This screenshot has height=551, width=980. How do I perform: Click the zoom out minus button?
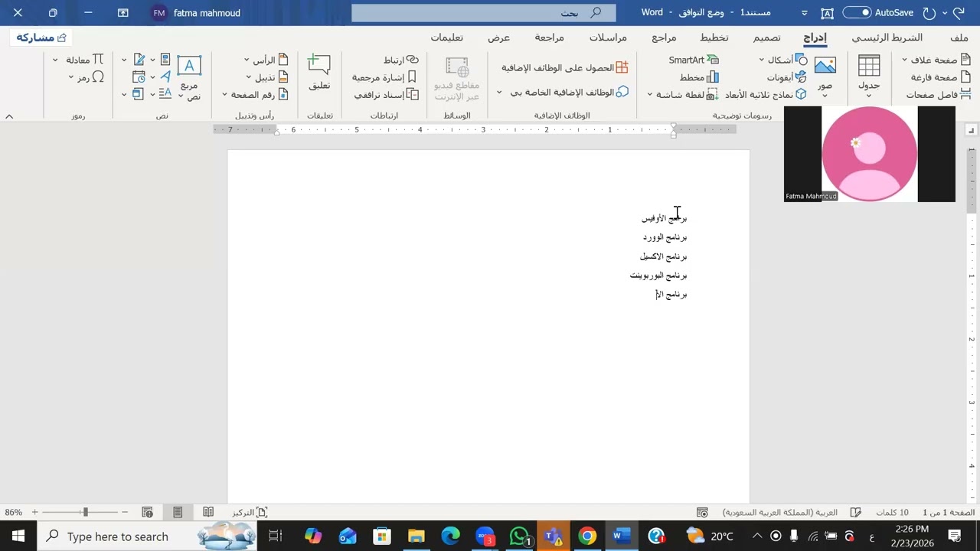[125, 512]
